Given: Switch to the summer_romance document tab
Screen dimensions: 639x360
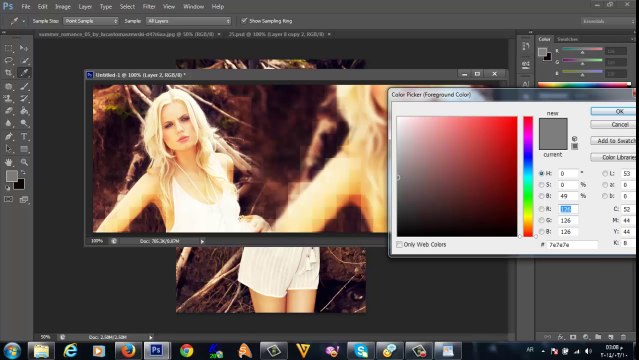Looking at the screenshot, I should tap(126, 34).
